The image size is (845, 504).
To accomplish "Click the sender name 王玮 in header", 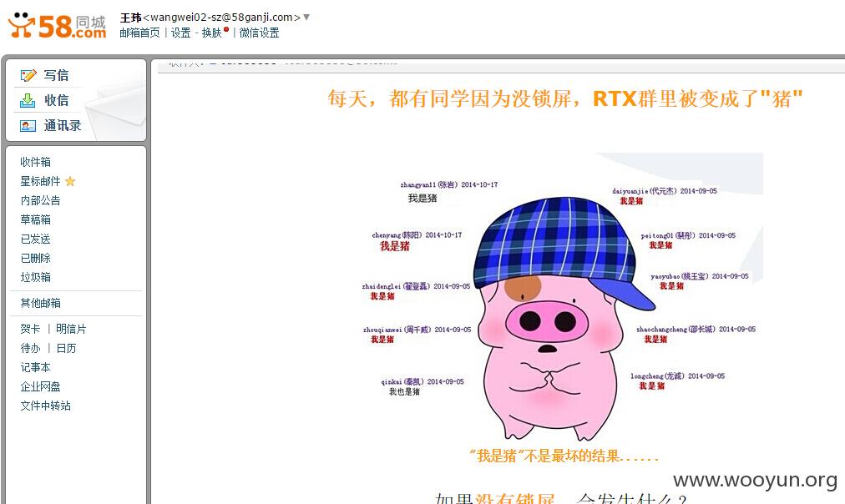I will (130, 18).
